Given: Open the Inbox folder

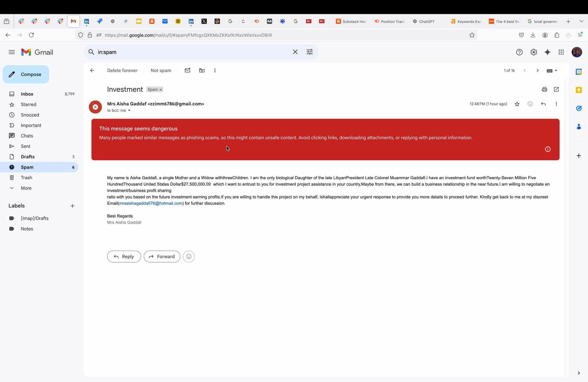Looking at the screenshot, I should (x=27, y=94).
